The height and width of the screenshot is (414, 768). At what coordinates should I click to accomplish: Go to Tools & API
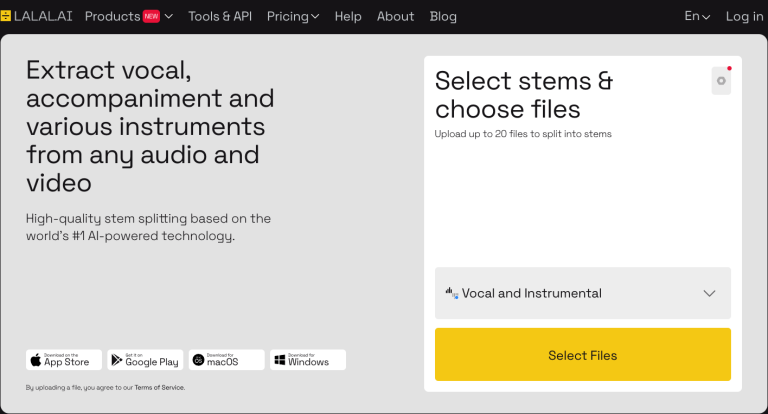(x=220, y=16)
